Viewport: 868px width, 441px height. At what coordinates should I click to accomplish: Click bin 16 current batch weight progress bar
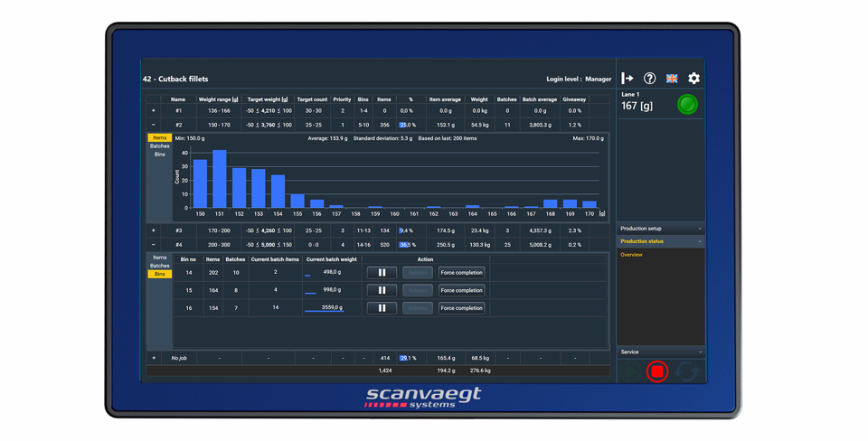[324, 311]
